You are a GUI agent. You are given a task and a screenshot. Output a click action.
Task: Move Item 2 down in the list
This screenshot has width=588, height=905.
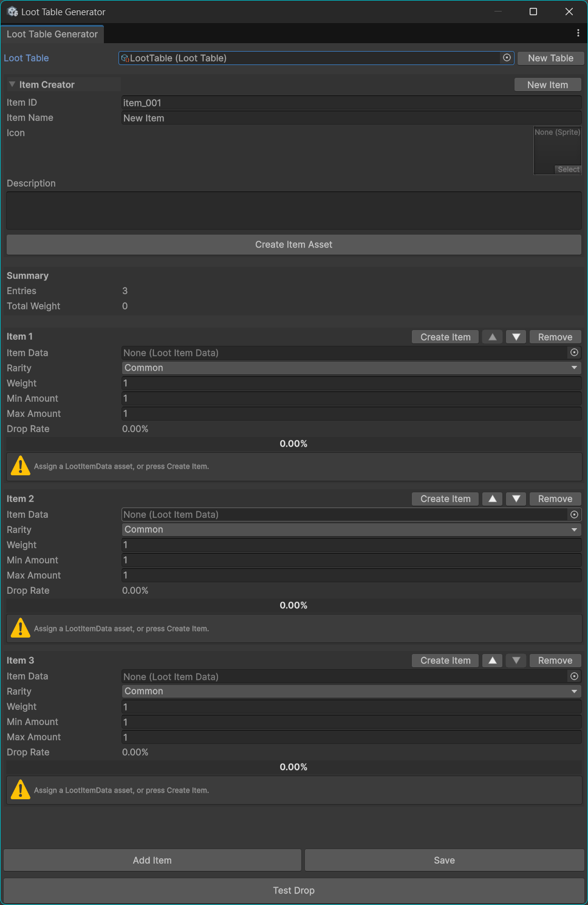[x=516, y=499]
